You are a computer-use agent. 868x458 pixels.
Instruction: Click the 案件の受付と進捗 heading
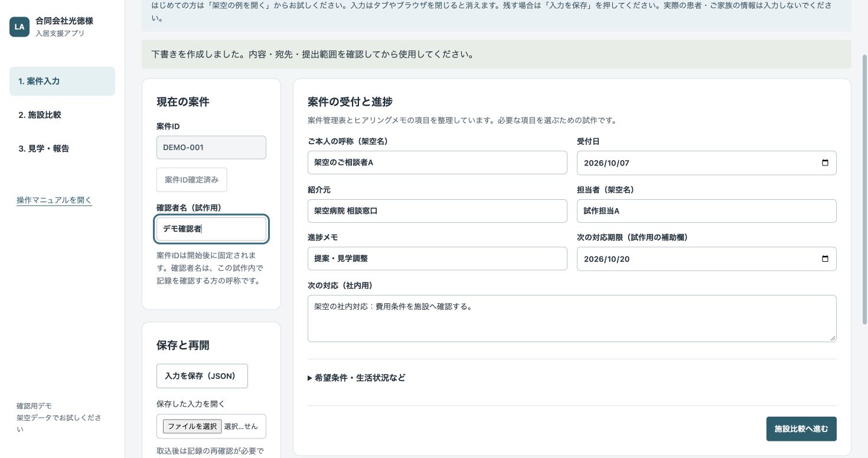[x=350, y=102]
